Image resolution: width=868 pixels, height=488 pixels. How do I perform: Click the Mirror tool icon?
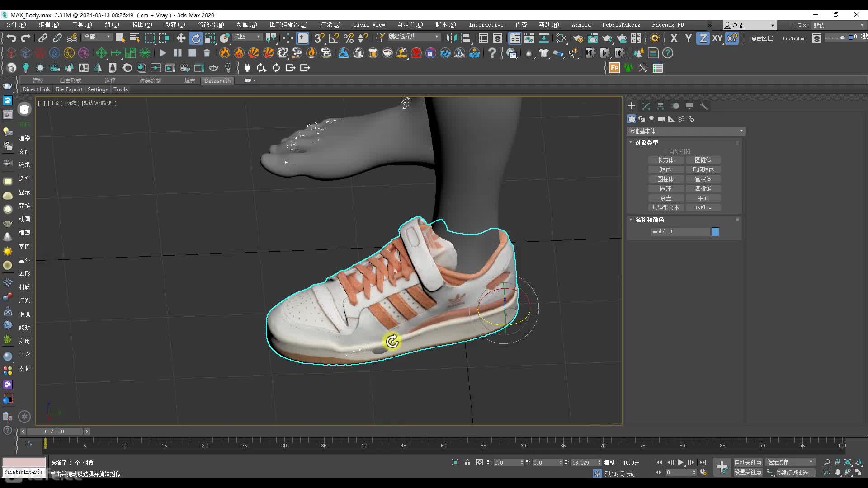(x=451, y=38)
